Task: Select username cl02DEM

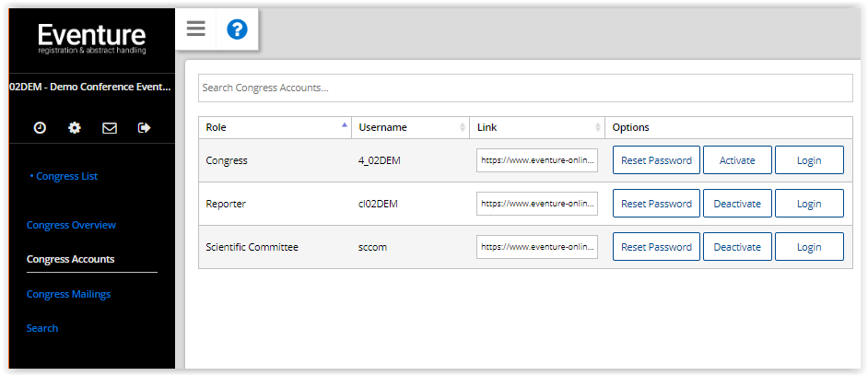Action: 378,204
